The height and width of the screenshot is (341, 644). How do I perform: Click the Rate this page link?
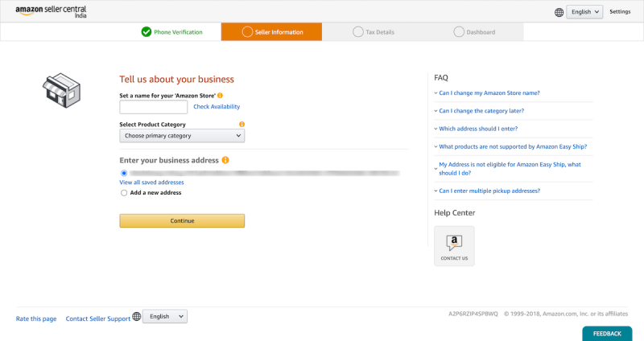tap(36, 318)
